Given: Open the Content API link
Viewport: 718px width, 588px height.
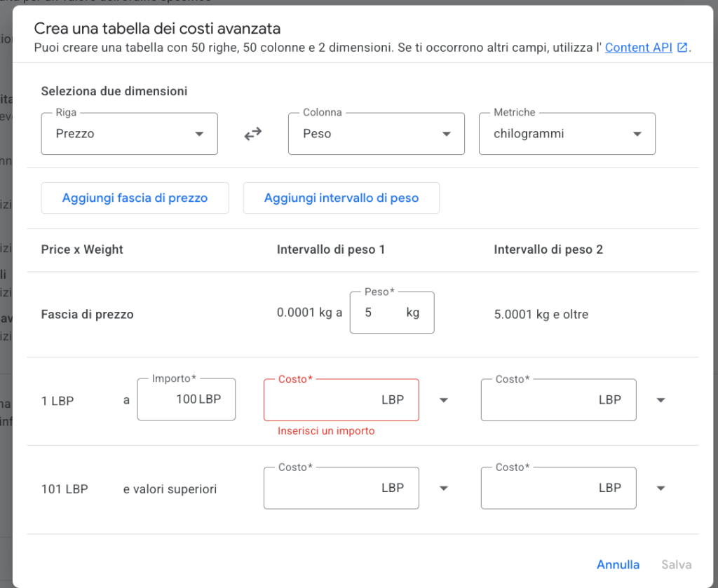Looking at the screenshot, I should pos(638,48).
